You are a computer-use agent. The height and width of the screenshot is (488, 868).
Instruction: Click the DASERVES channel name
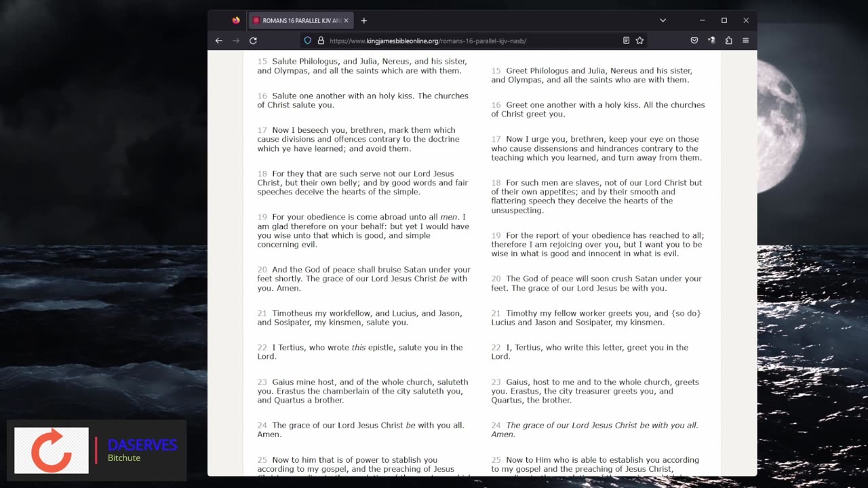pyautogui.click(x=142, y=445)
